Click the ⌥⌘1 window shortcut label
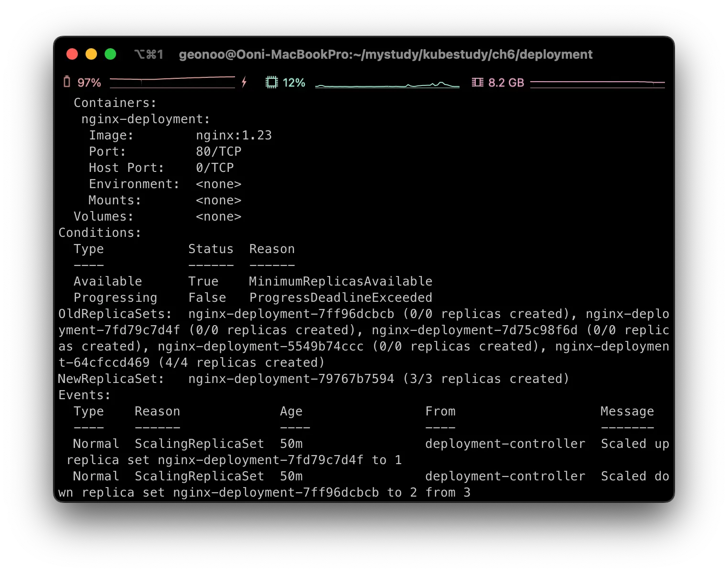 pos(149,54)
